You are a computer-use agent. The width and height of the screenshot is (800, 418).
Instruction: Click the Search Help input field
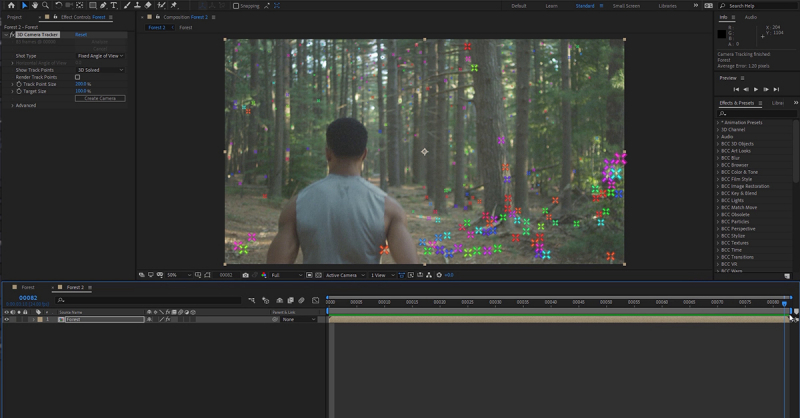755,6
